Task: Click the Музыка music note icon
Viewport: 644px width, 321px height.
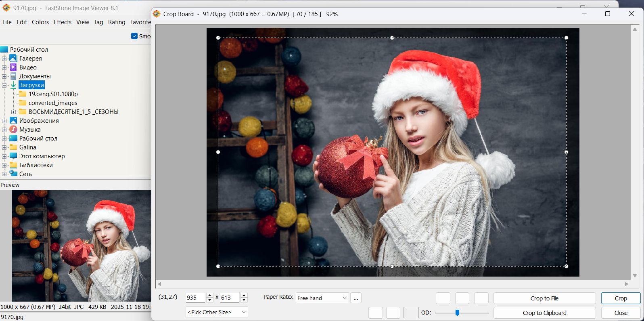Action: point(13,130)
